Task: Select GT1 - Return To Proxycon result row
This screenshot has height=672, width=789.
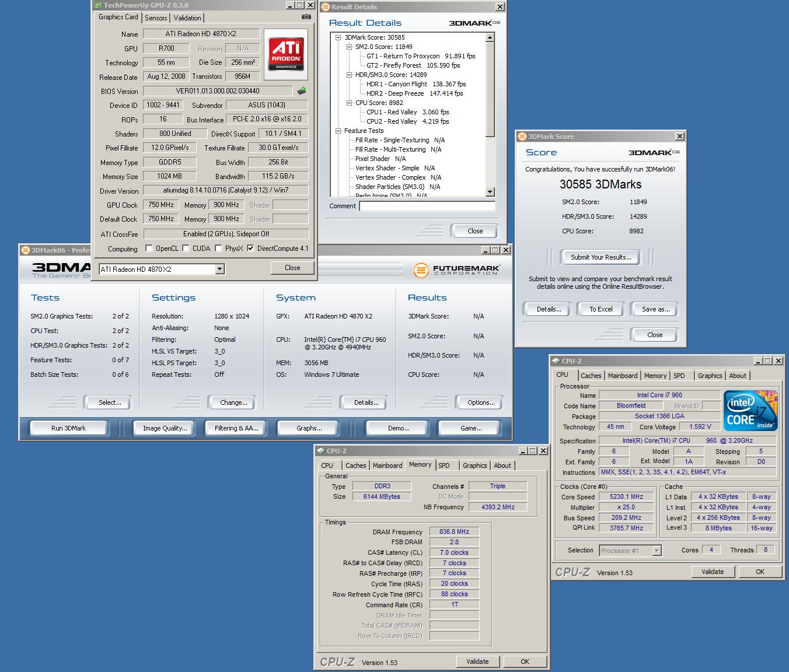Action: click(x=421, y=56)
